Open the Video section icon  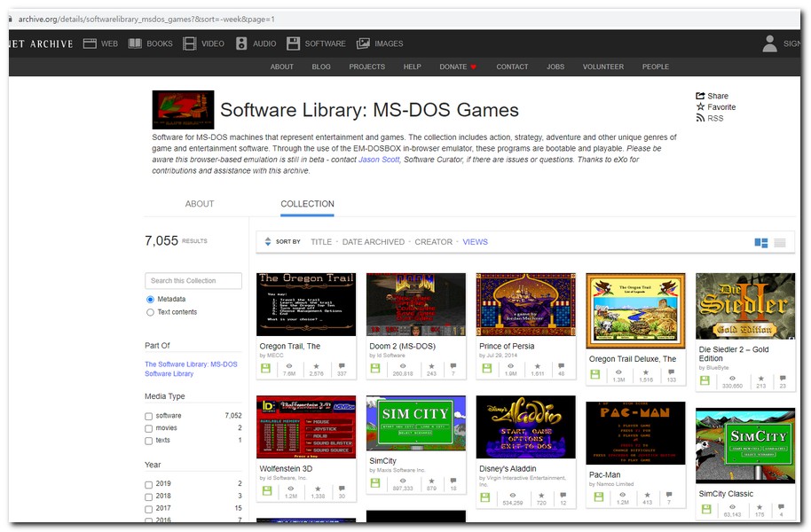[x=190, y=43]
